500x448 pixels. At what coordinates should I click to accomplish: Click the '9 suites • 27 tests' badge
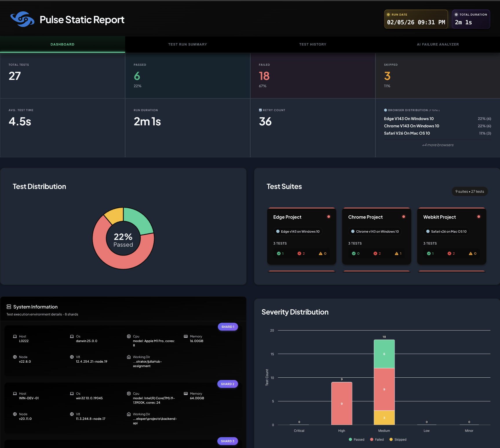(469, 192)
